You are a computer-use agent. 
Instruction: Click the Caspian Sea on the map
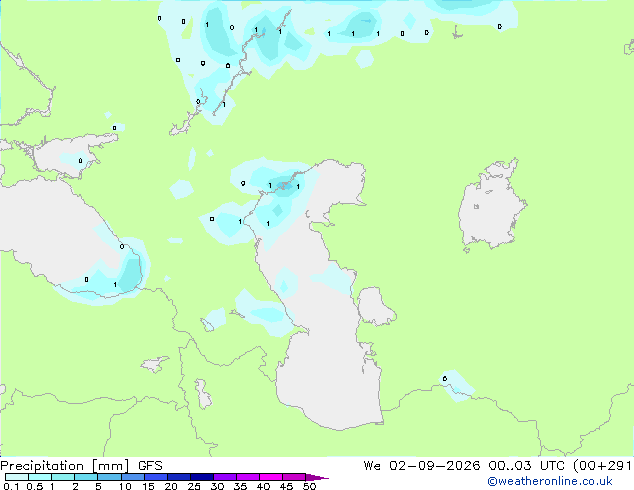click(x=323, y=295)
